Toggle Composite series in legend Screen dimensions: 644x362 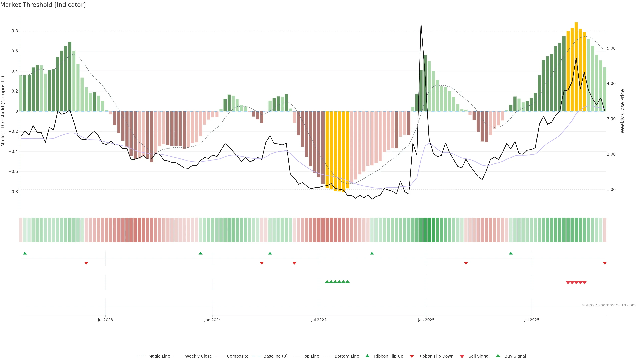237,356
